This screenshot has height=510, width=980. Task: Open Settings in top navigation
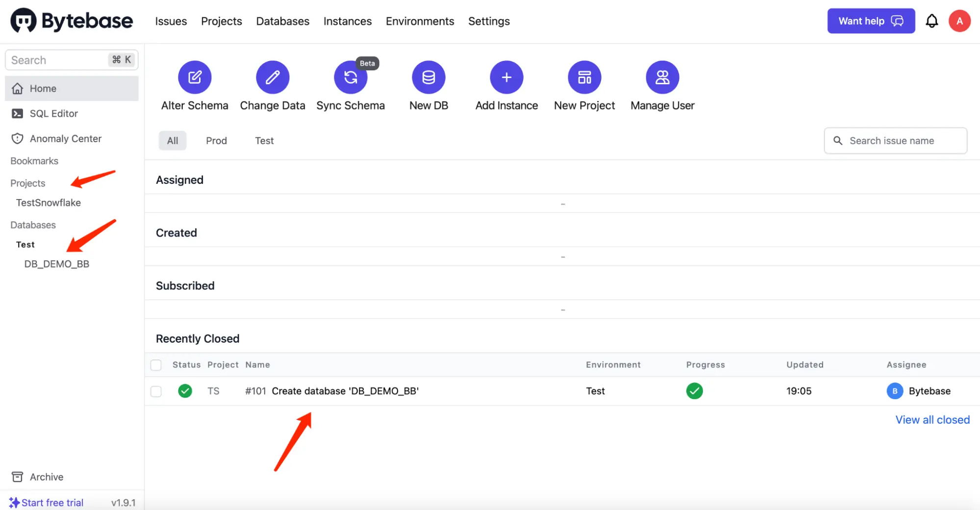(489, 21)
